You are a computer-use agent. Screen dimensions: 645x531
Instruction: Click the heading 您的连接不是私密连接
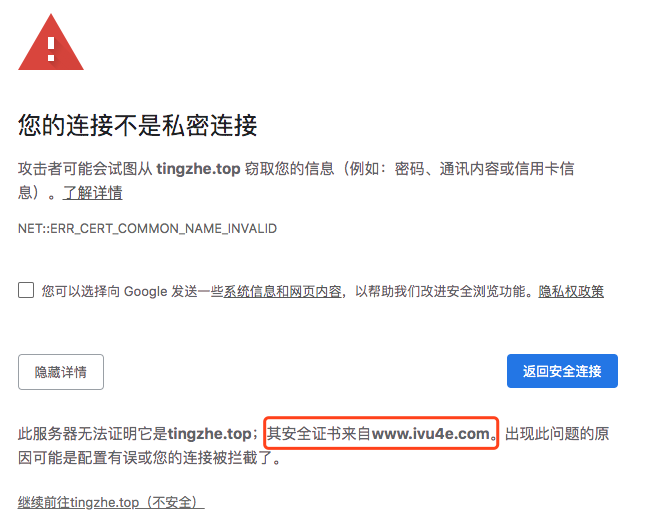coord(138,125)
